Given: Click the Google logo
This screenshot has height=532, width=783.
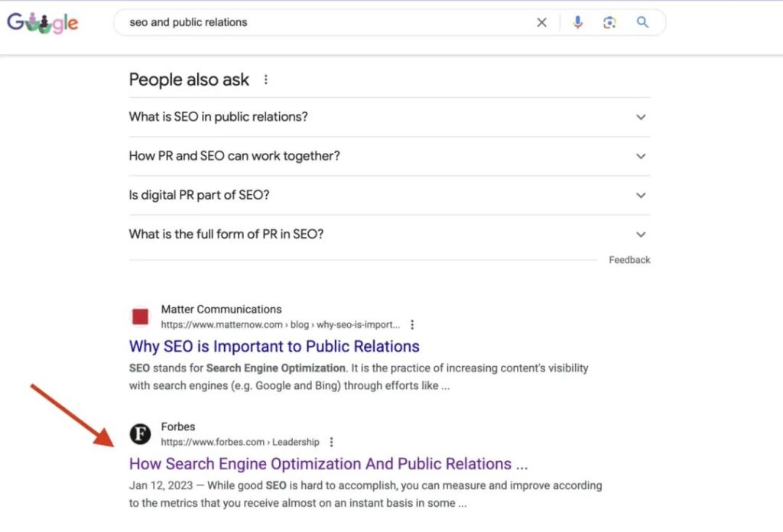Looking at the screenshot, I should click(43, 23).
